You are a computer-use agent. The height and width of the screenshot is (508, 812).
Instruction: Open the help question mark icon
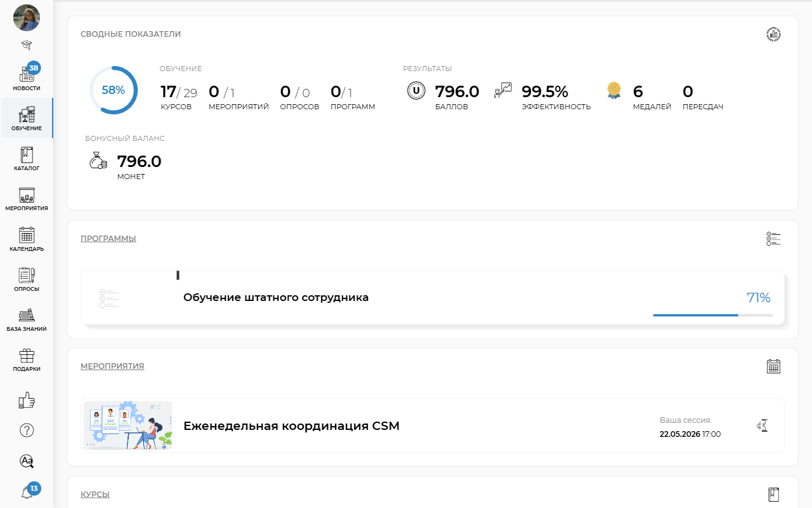[27, 430]
